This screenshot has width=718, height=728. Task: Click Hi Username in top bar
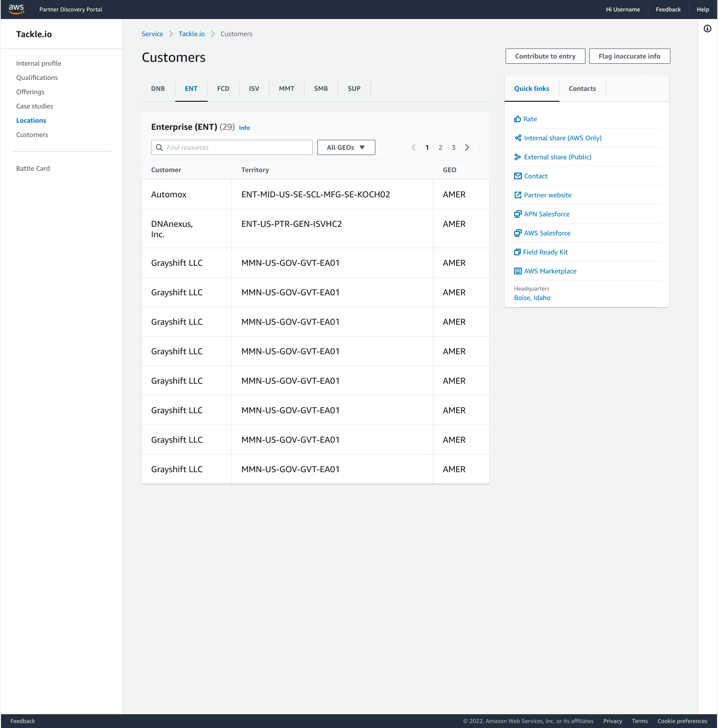623,10
